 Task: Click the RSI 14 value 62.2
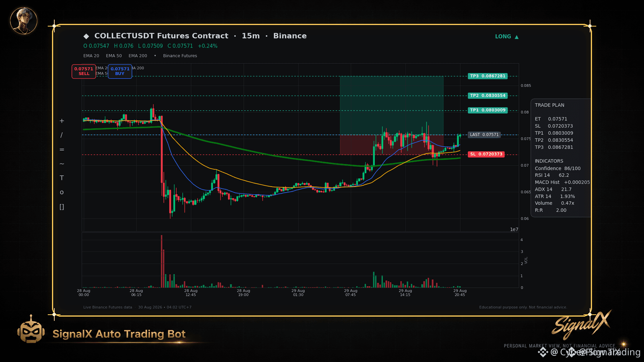[564, 175]
